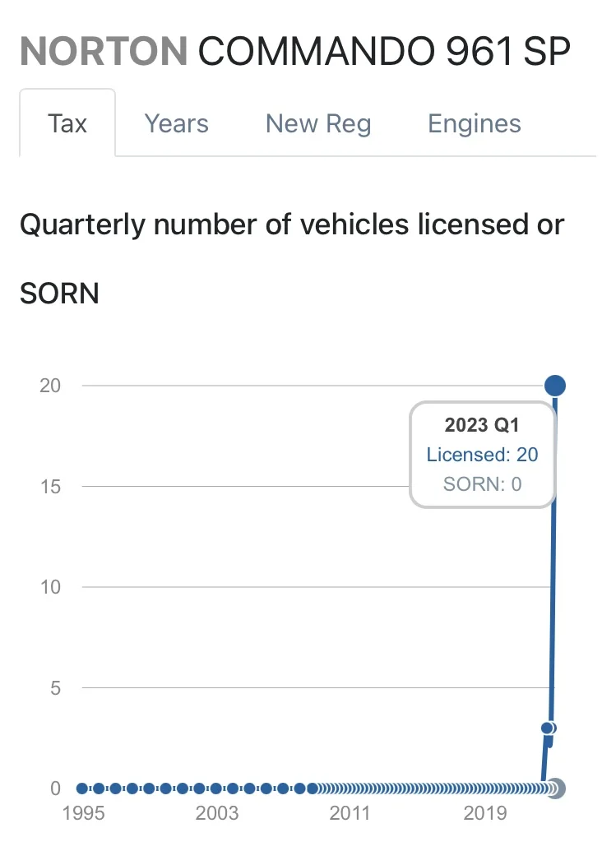Click the 2019 x-axis label

pos(485,813)
